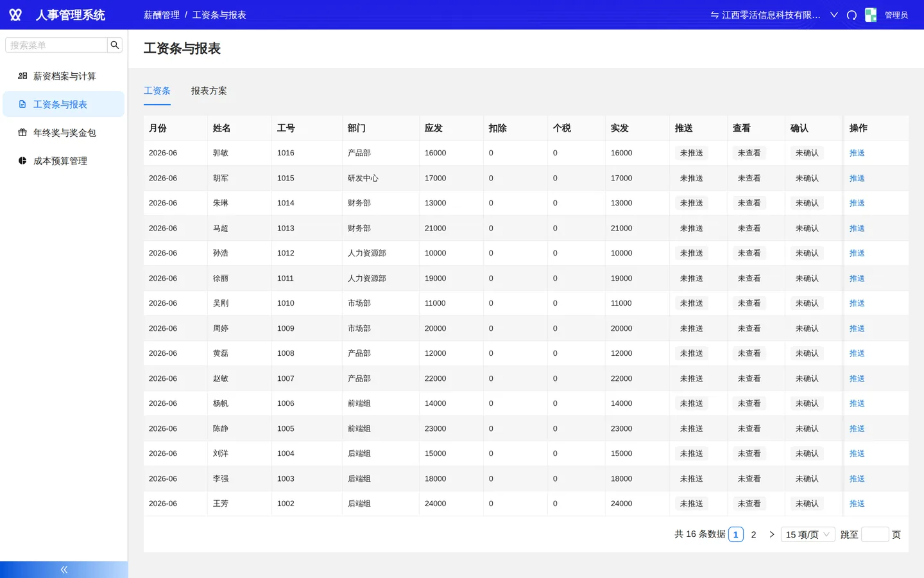Click the 工资条与报表 breadcrumb item
Screen dimensions: 924x578
click(219, 15)
